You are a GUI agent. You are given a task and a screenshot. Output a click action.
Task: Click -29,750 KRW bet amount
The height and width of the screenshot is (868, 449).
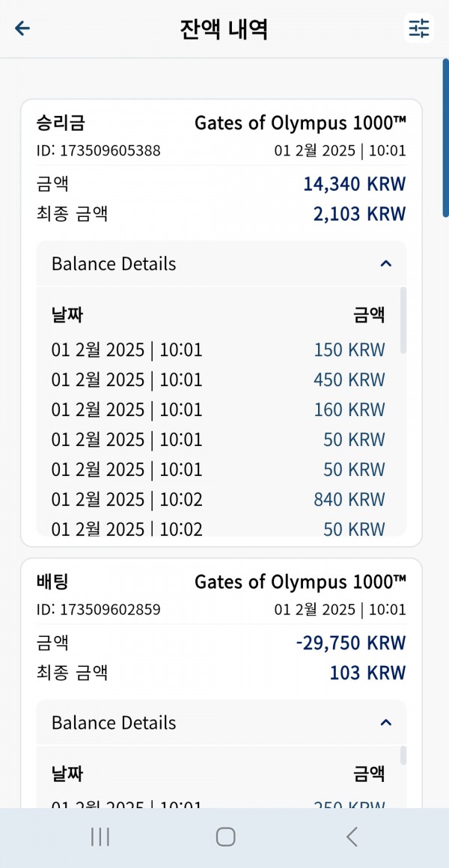[x=350, y=643]
